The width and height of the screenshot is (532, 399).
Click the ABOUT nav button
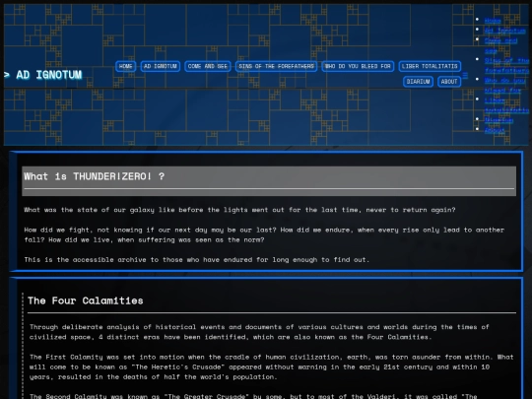[x=449, y=82]
